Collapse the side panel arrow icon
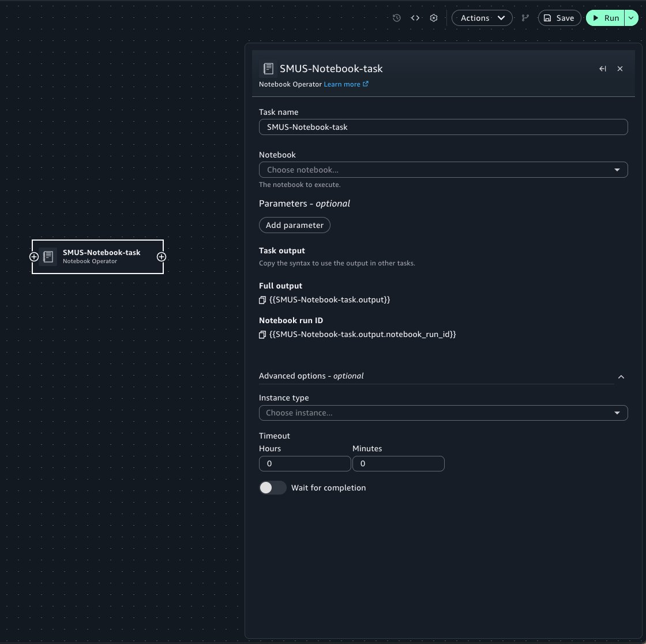This screenshot has height=644, width=646. pyautogui.click(x=602, y=69)
